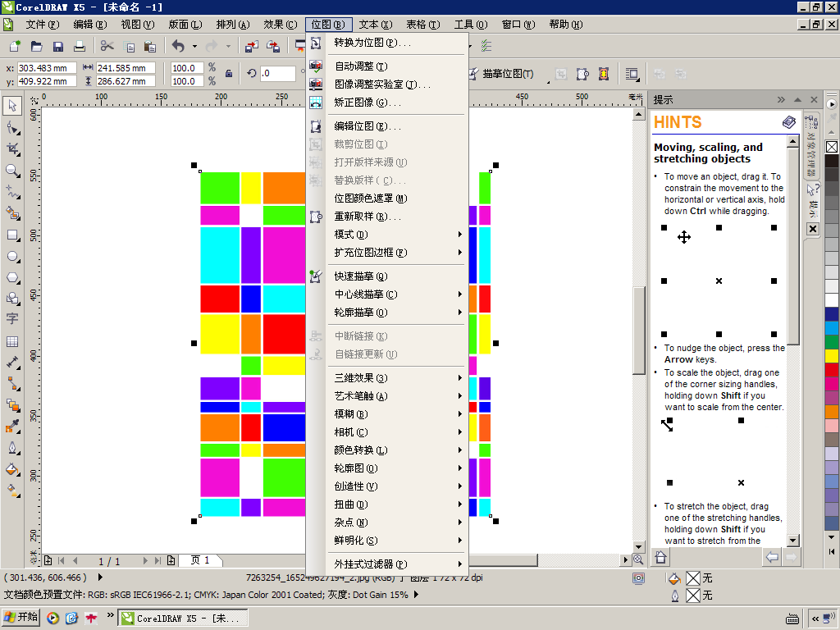Screen dimensions: 840x630
Task: Select the Table tool
Action: click(x=12, y=341)
